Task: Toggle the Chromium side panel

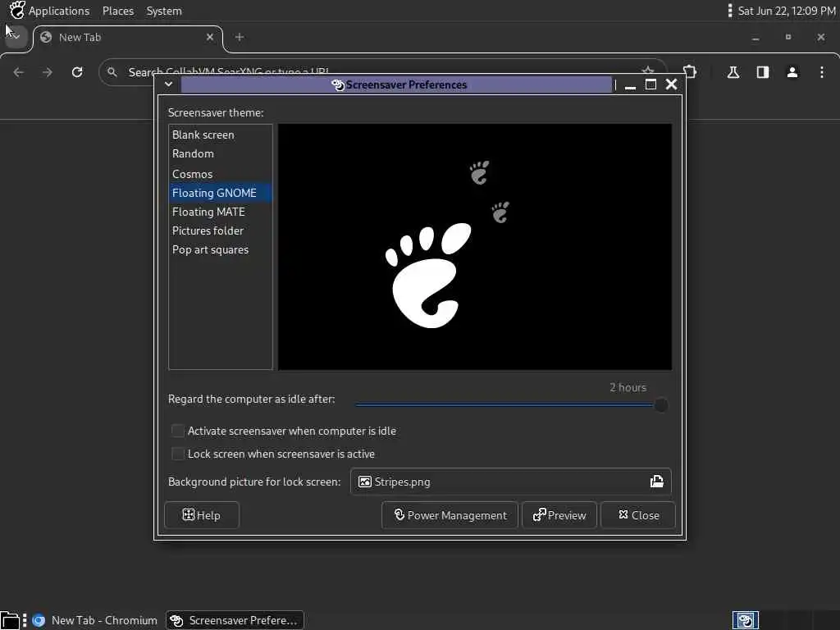Action: [763, 72]
